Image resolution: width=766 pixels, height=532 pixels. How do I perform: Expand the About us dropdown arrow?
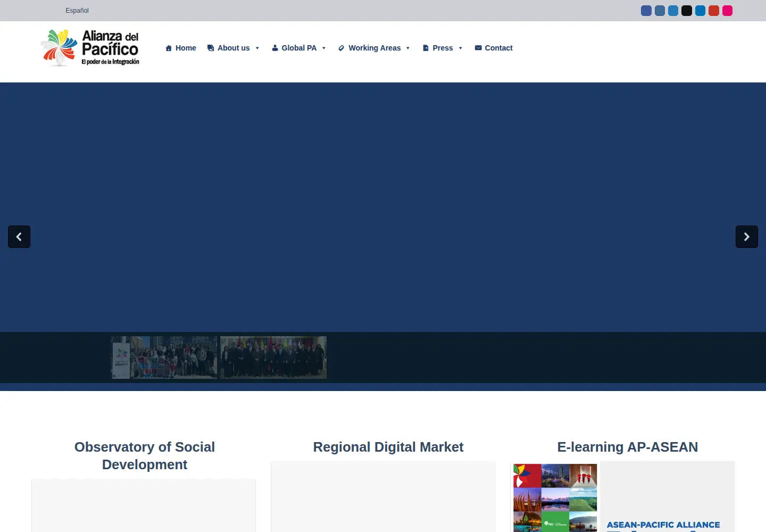point(257,48)
